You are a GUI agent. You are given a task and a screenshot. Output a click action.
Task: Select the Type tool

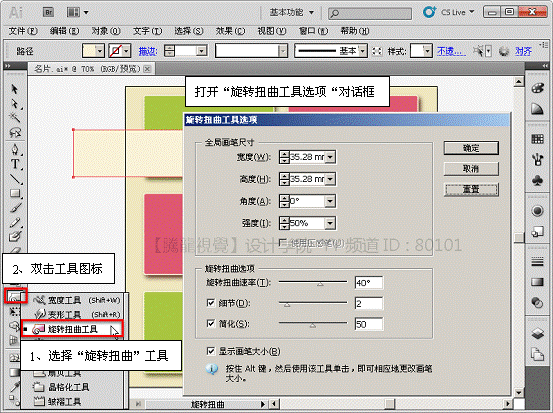[x=14, y=164]
